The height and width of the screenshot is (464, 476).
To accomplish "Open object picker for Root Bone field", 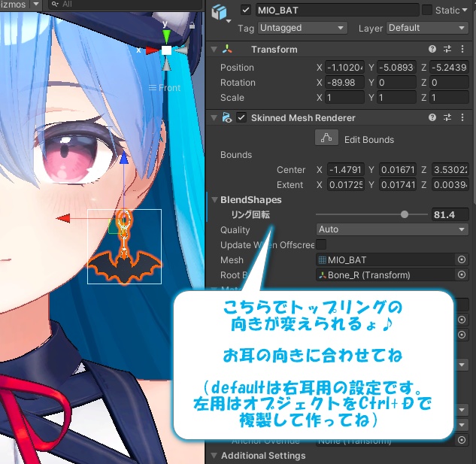I will (462, 274).
